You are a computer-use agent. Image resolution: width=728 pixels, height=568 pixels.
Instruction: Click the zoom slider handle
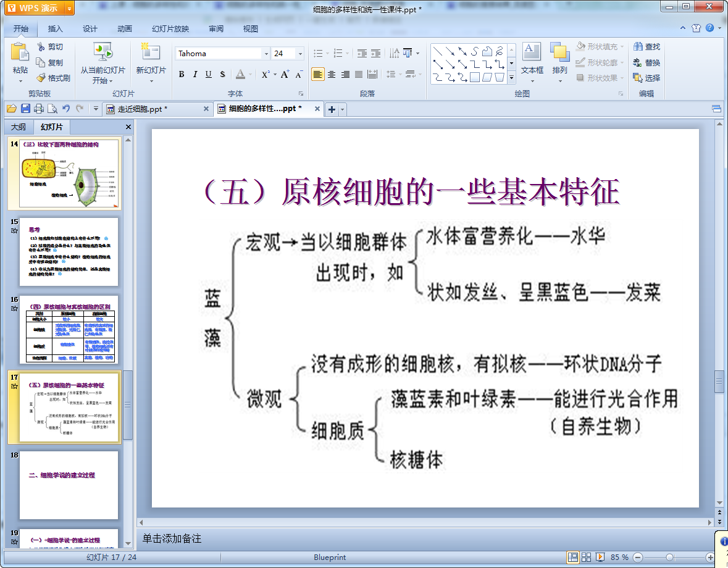coord(669,557)
